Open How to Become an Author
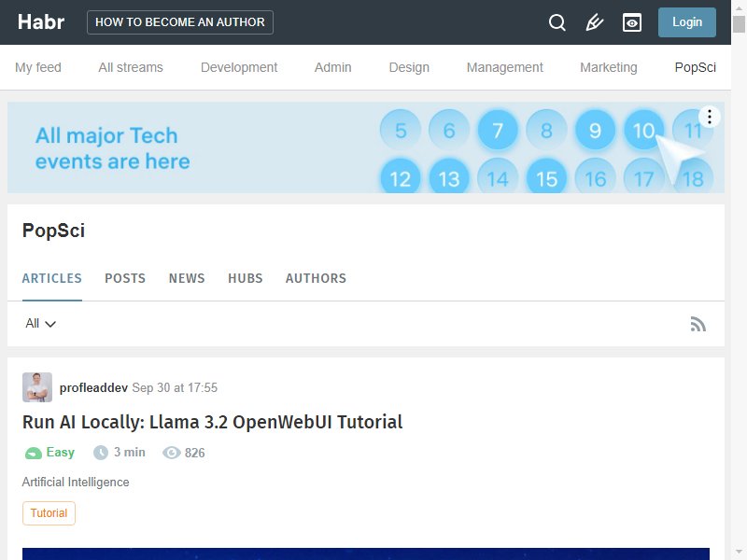The width and height of the screenshot is (747, 560). [x=180, y=22]
